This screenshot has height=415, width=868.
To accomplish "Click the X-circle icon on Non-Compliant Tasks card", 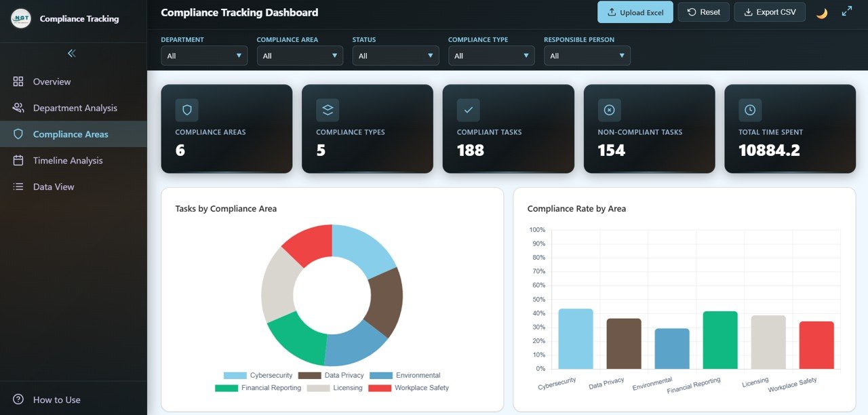I will pos(609,110).
